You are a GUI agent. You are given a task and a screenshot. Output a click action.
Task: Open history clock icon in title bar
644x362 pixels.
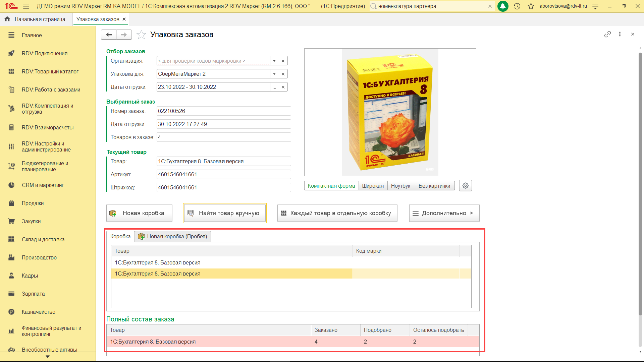517,6
